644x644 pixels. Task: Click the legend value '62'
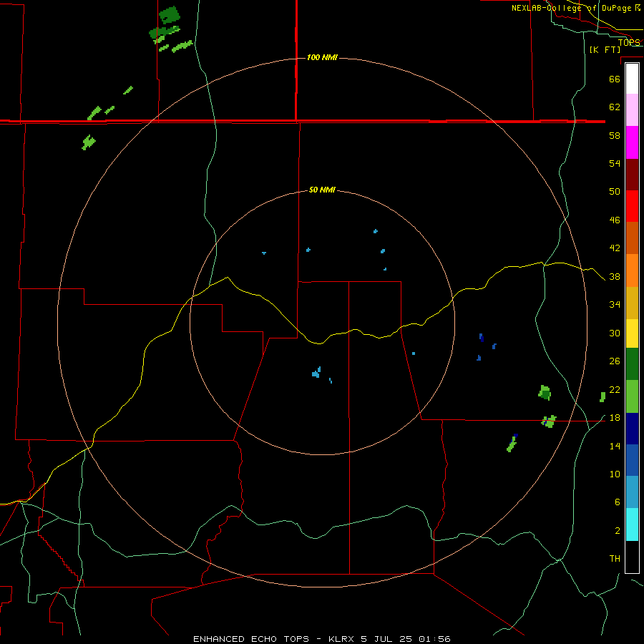(615, 107)
